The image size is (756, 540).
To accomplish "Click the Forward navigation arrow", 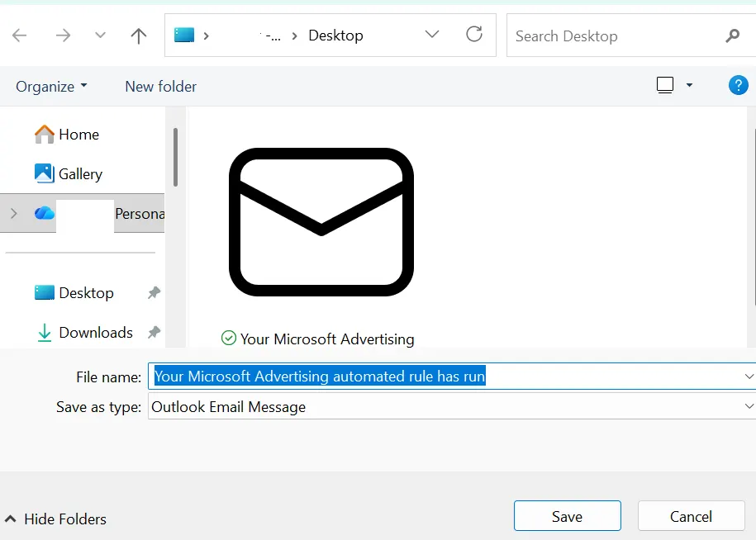I will click(x=63, y=36).
